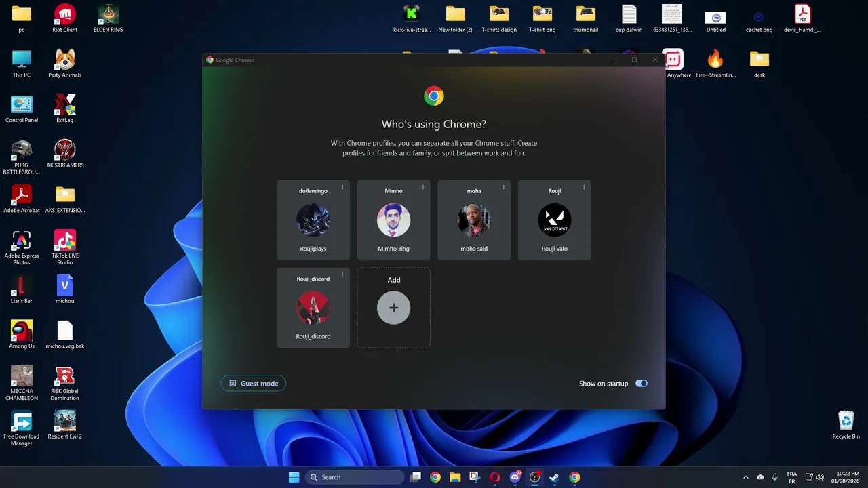Click the taskbar Search box
The height and width of the screenshot is (488, 868).
(x=355, y=477)
